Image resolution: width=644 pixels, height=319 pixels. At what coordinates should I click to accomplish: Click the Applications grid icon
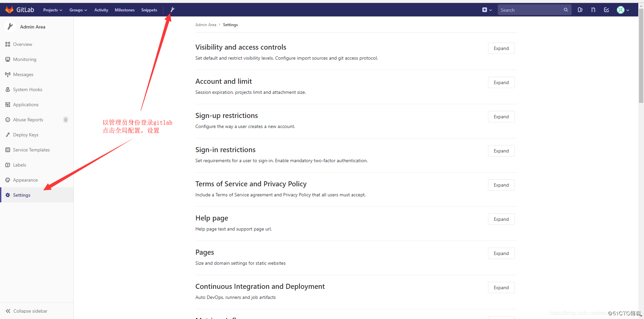point(8,105)
